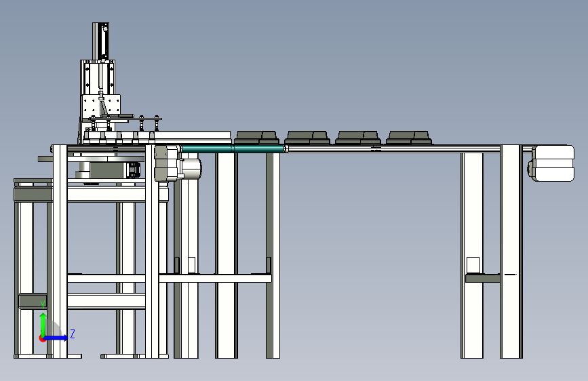Click the blue Z axis arrow of the triad
The image size is (588, 381).
coord(56,338)
